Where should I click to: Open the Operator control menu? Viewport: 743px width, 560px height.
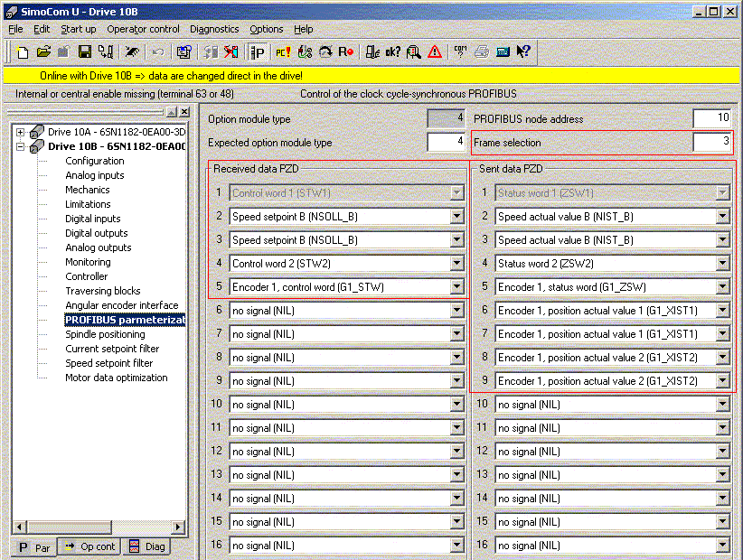143,29
